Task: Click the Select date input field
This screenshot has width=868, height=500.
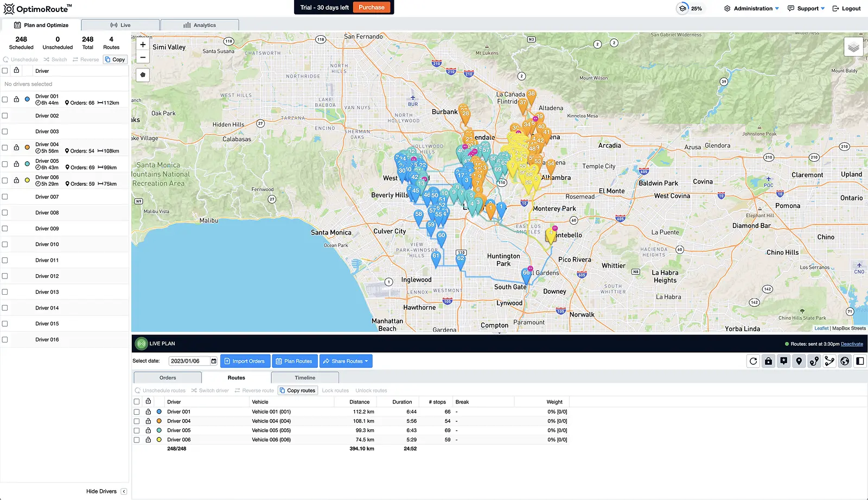Action: 190,361
